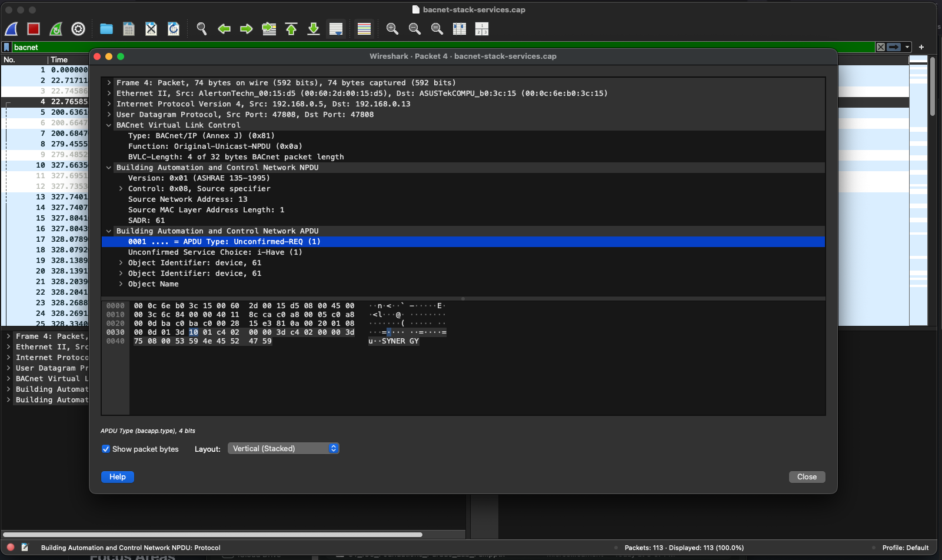
Task: Open the Layout dropdown showing Vertical (Stacked)
Action: (283, 448)
